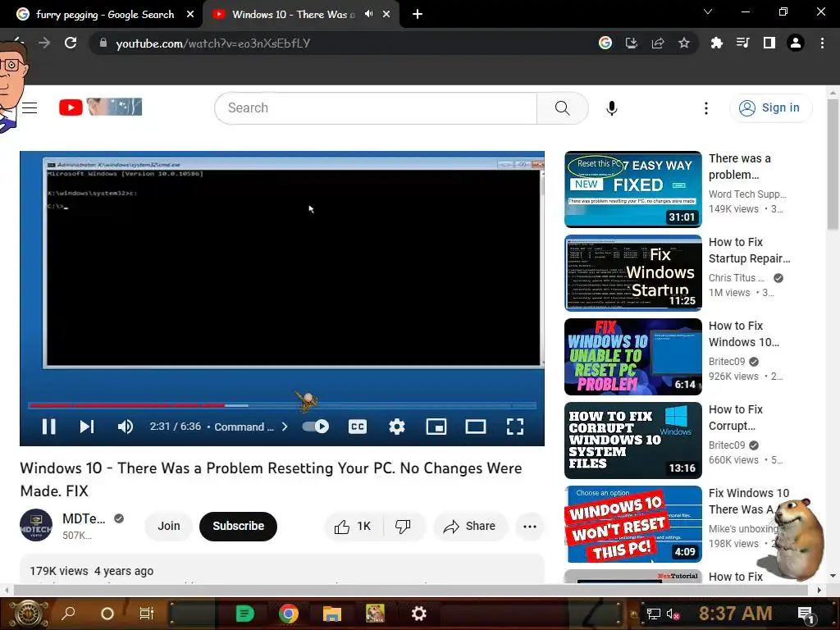Image resolution: width=840 pixels, height=630 pixels.
Task: Open the MDTech channel avatar
Action: coord(36,525)
